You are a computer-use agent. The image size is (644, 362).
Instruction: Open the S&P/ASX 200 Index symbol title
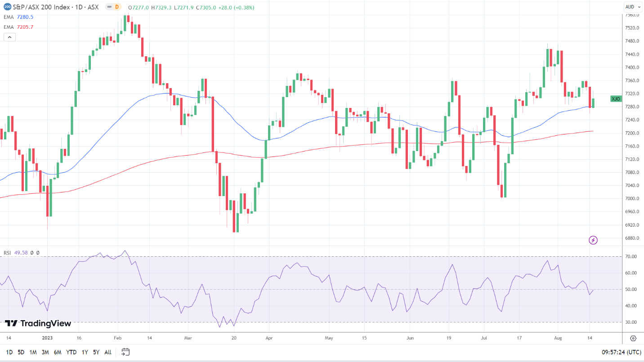(x=57, y=7)
